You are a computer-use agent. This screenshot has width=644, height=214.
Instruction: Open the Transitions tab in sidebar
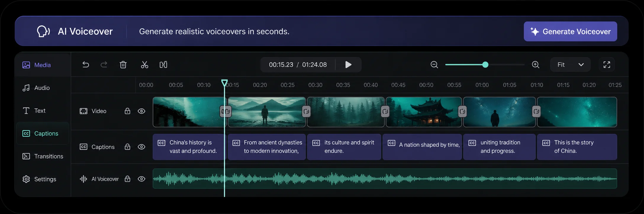[43, 156]
